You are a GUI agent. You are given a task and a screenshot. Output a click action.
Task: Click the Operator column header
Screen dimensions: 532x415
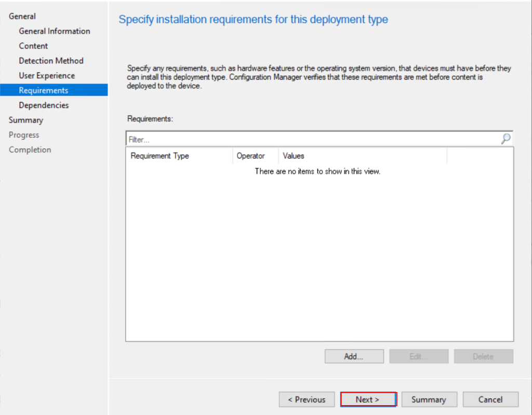pos(251,156)
